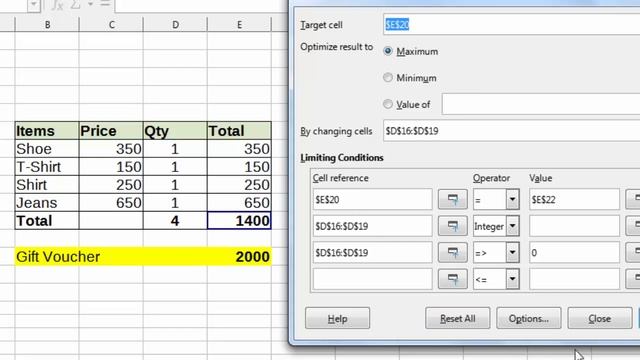
Task: Select column D header
Action: point(175,25)
